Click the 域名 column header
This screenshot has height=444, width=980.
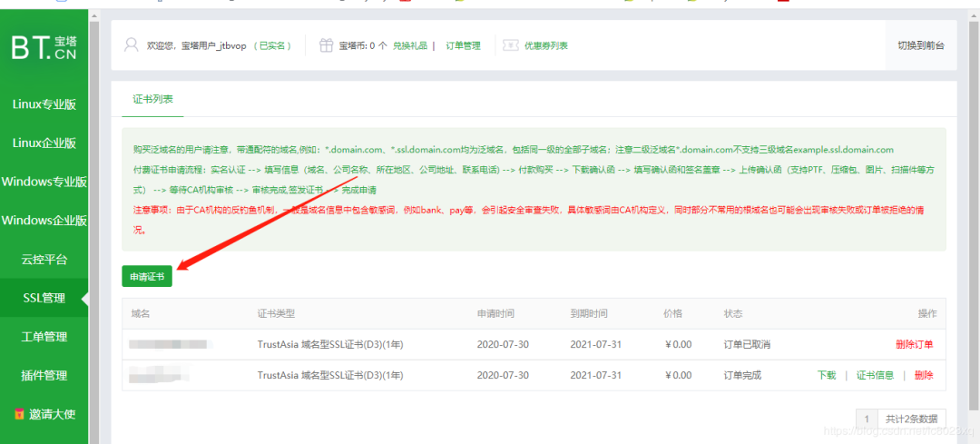(141, 313)
